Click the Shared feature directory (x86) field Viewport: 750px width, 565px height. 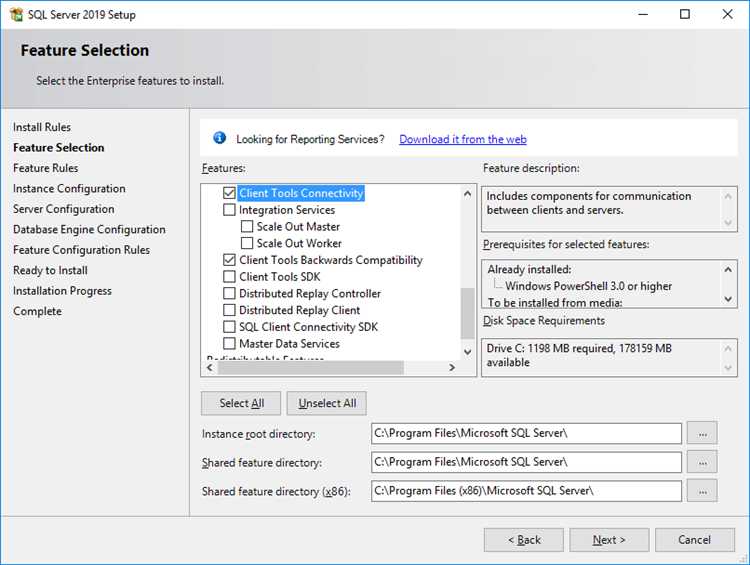click(526, 491)
